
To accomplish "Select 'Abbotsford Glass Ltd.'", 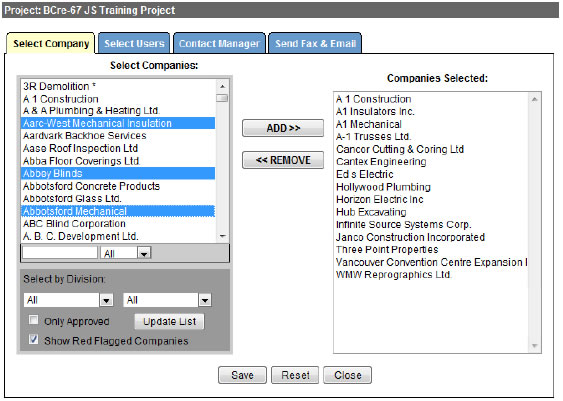I will (118, 199).
